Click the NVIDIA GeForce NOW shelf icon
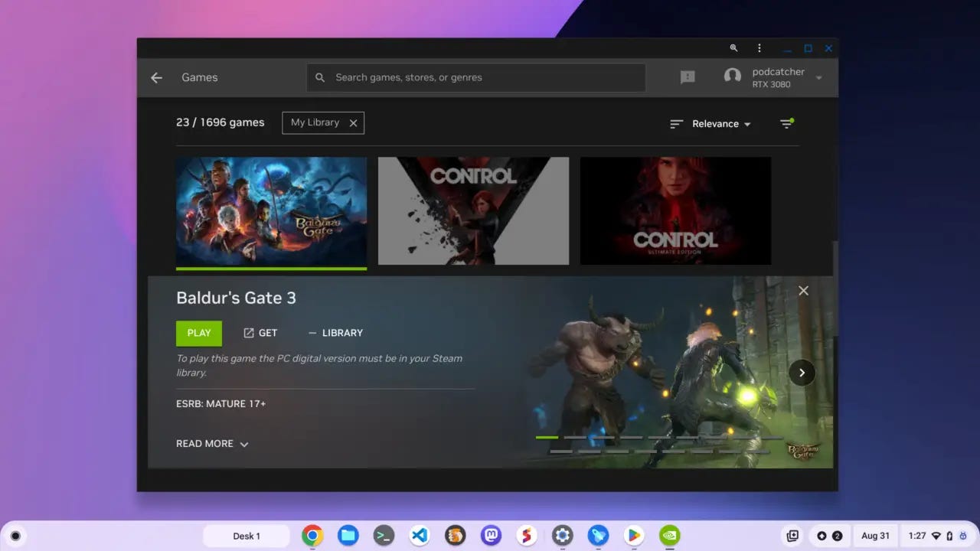 tap(670, 536)
